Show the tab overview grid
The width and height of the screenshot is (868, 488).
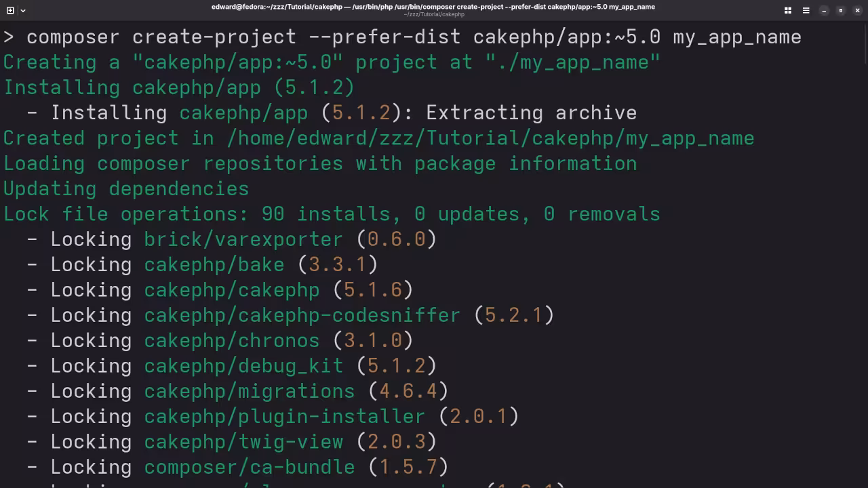click(x=788, y=10)
